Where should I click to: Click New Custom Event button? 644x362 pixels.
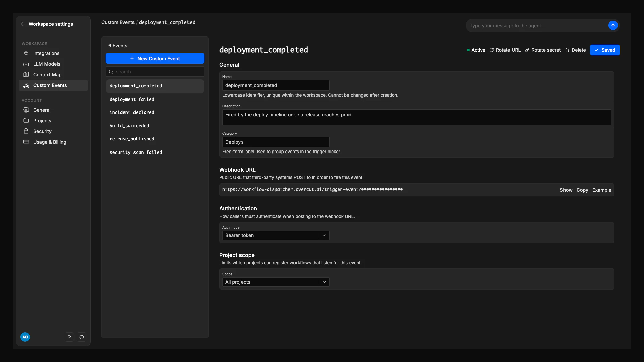click(155, 58)
